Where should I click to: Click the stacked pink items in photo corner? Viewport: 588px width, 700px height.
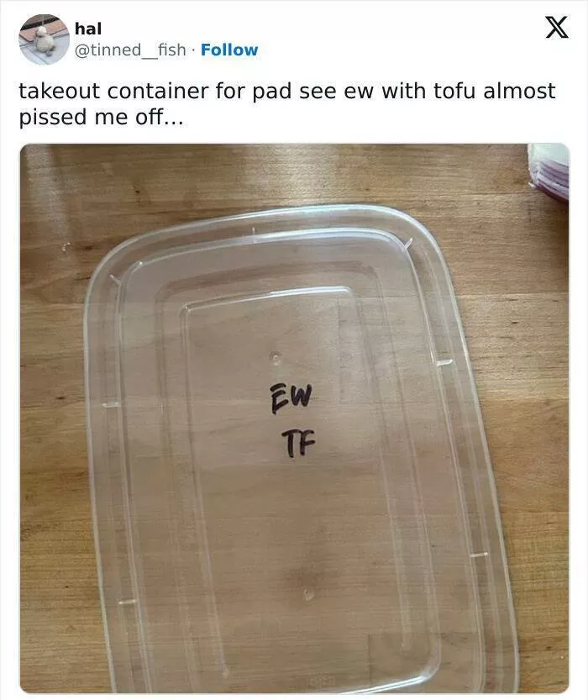(x=549, y=172)
